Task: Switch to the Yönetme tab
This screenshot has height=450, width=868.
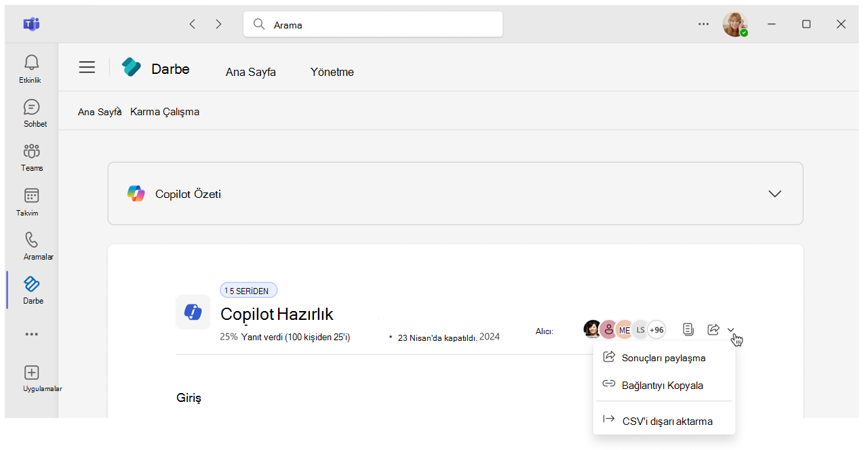Action: point(332,72)
